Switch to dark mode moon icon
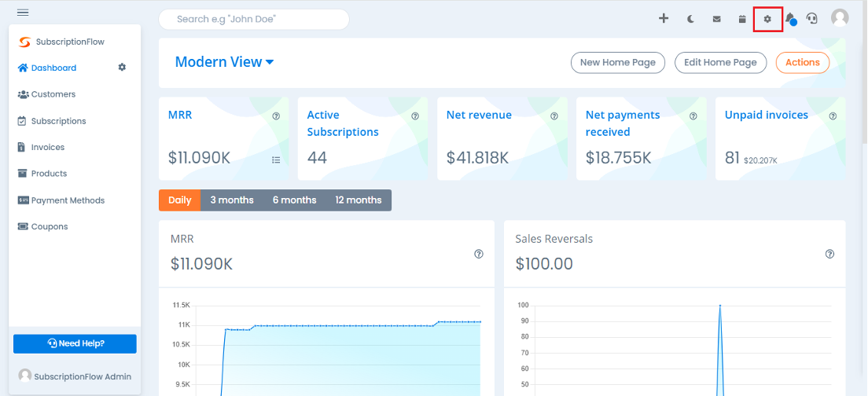The image size is (868, 396). [x=691, y=19]
